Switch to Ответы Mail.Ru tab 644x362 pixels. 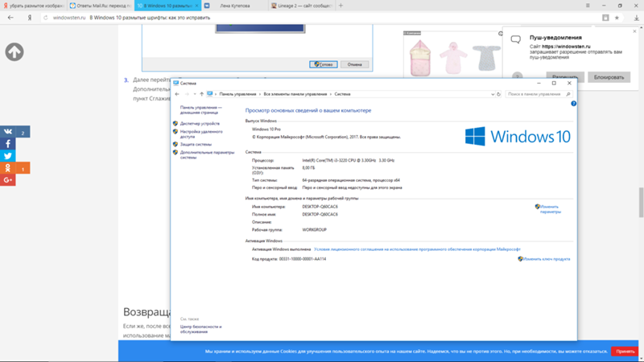click(x=100, y=6)
